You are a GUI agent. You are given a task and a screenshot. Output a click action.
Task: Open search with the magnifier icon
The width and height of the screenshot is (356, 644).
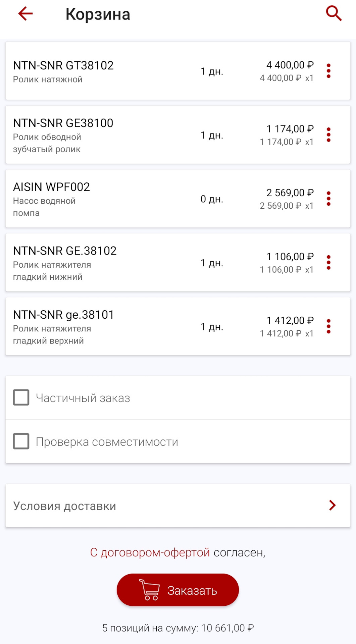(334, 14)
